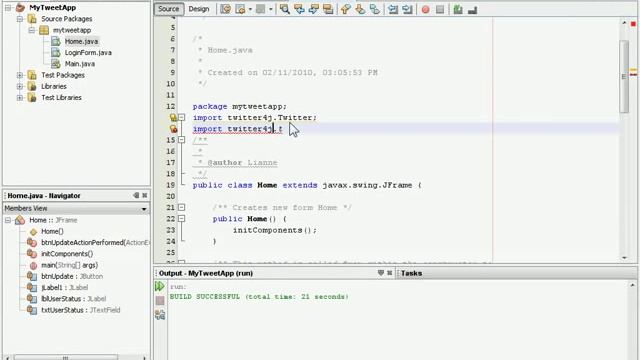640x360 pixels.
Task: Open the Output - MyTweetApp (run) tab
Action: [x=206, y=273]
